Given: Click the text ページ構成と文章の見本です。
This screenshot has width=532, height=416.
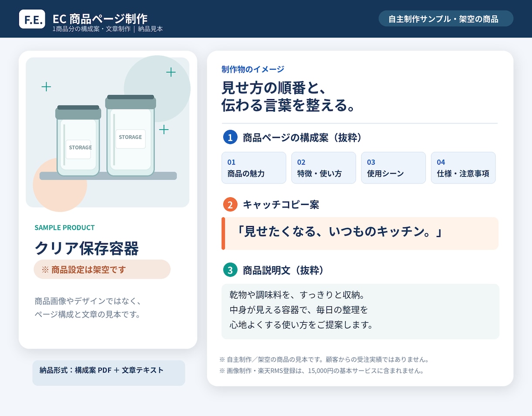Looking at the screenshot, I should (x=88, y=314).
